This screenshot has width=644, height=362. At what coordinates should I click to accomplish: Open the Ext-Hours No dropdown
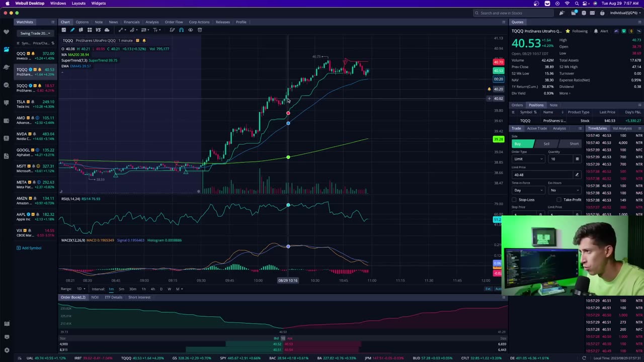pos(564,190)
